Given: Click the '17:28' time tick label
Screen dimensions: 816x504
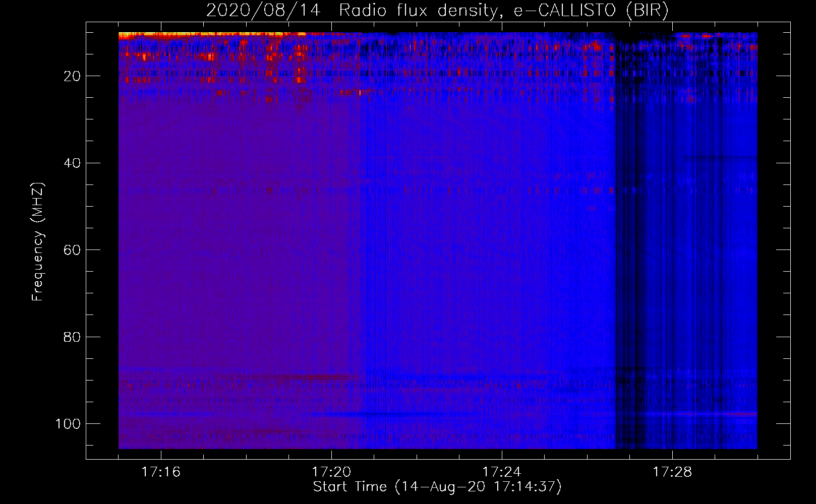Looking at the screenshot, I should point(672,472).
